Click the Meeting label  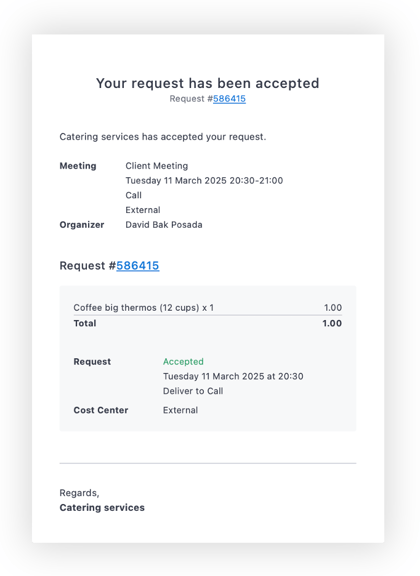[78, 166]
